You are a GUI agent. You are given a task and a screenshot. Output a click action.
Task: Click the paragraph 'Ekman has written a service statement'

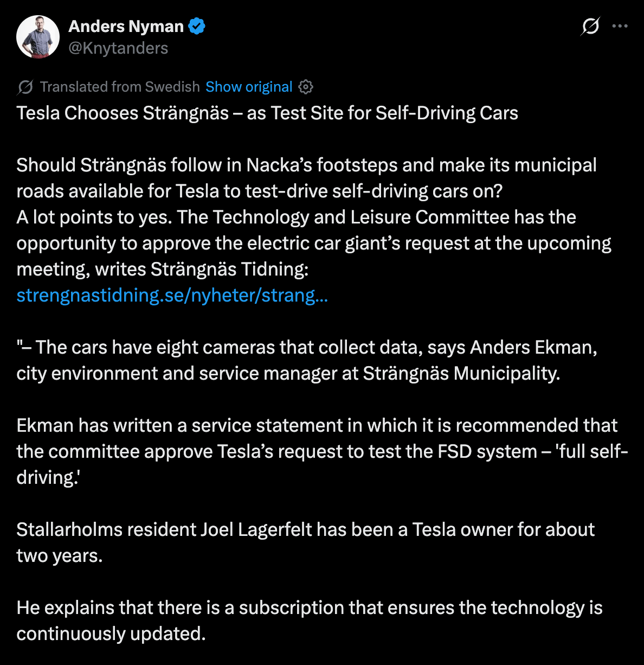click(x=317, y=425)
